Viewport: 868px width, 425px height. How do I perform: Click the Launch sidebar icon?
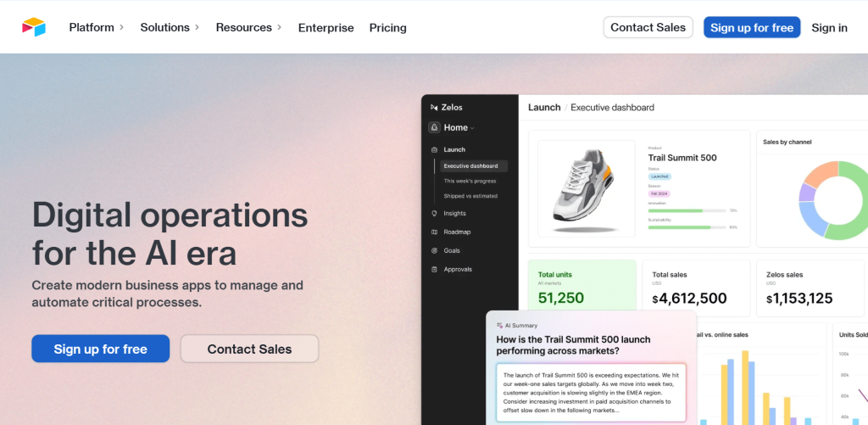(x=434, y=149)
